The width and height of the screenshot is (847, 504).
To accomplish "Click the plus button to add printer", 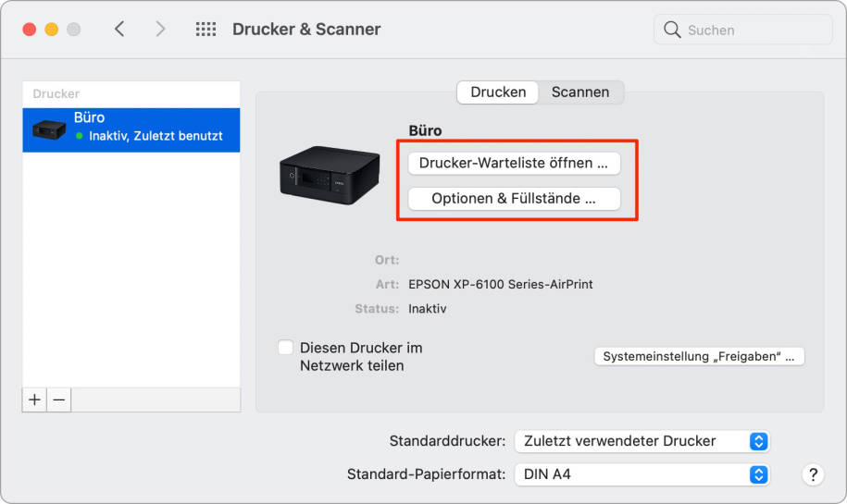I will pos(35,400).
